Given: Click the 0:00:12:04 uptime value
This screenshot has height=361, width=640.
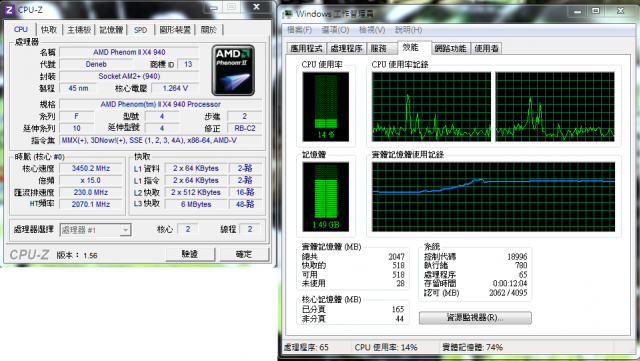Looking at the screenshot, I should [509, 283].
